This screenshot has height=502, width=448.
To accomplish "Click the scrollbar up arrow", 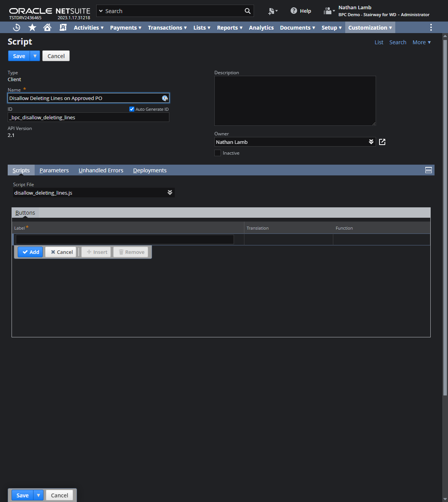I will click(x=445, y=36).
